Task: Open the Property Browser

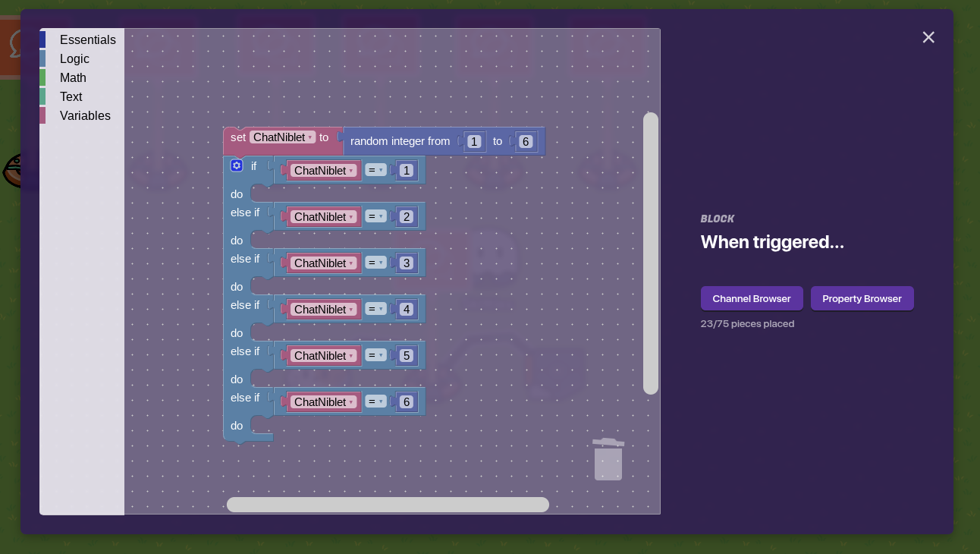Action: (862, 298)
